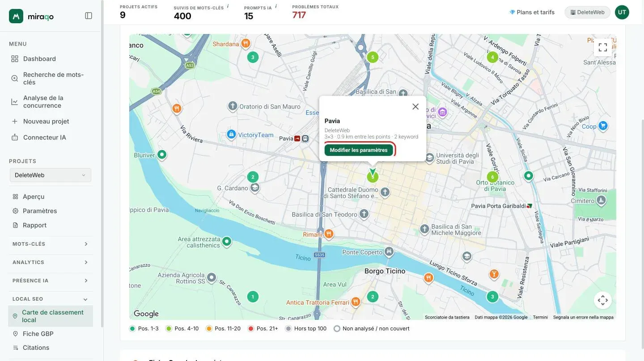Open the DeleteWeb account button in header
Image resolution: width=644 pixels, height=361 pixels.
click(587, 13)
